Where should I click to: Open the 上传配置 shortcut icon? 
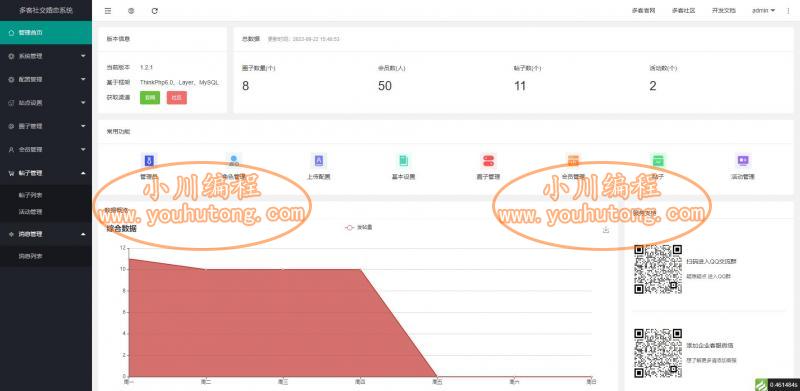(319, 161)
